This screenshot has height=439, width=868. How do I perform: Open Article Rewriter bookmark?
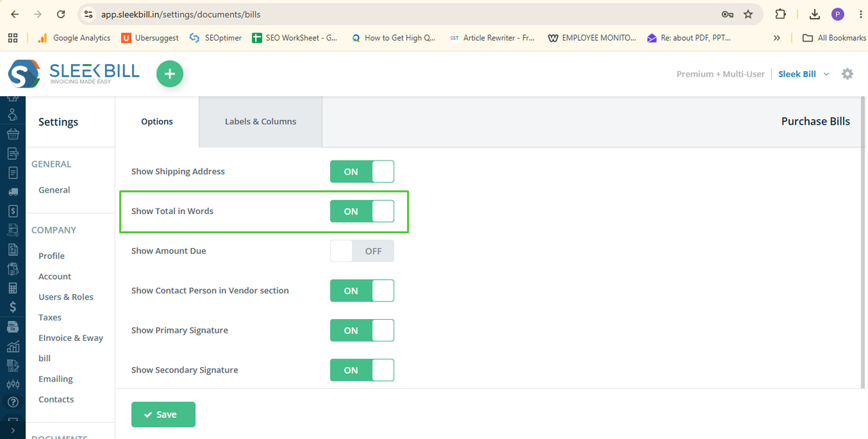pos(492,38)
